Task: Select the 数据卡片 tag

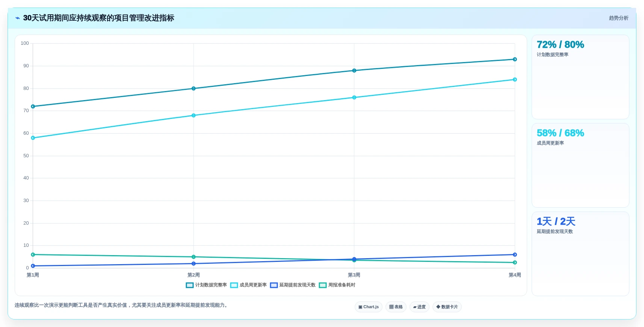Action: point(447,307)
